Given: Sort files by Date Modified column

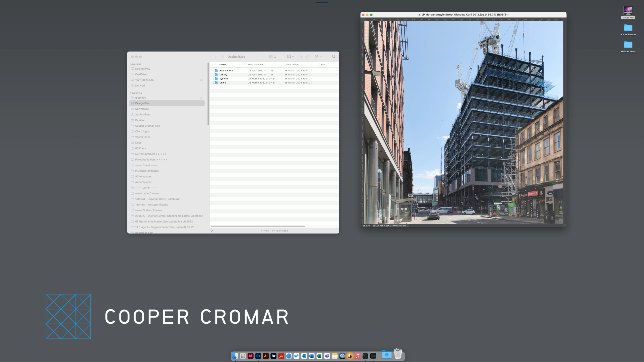Looking at the screenshot, I should click(x=255, y=65).
